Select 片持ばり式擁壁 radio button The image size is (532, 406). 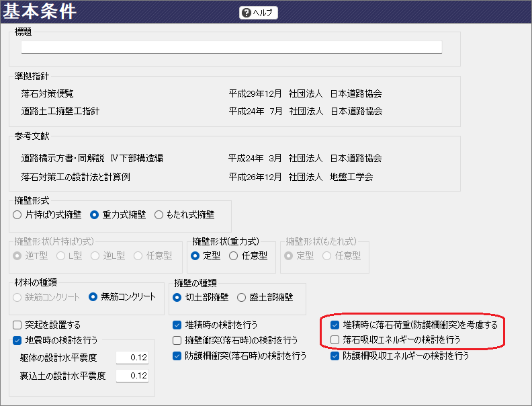click(18, 215)
